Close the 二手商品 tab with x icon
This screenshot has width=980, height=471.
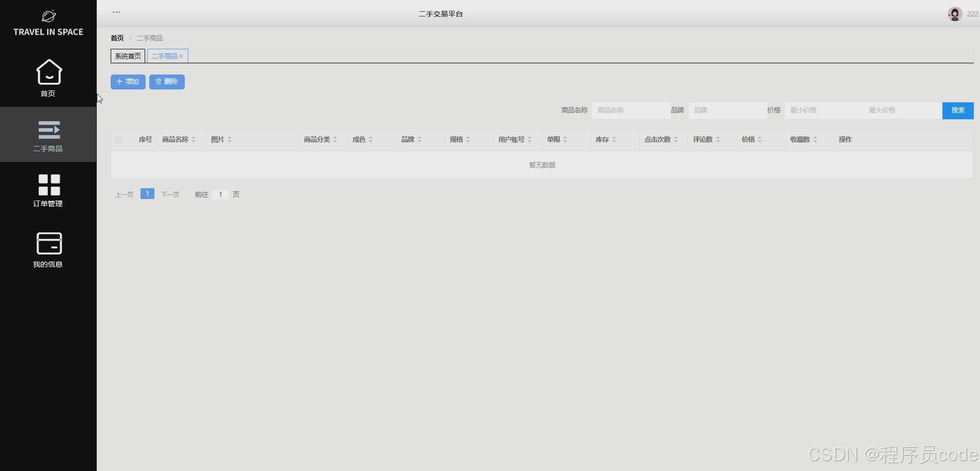click(x=181, y=56)
